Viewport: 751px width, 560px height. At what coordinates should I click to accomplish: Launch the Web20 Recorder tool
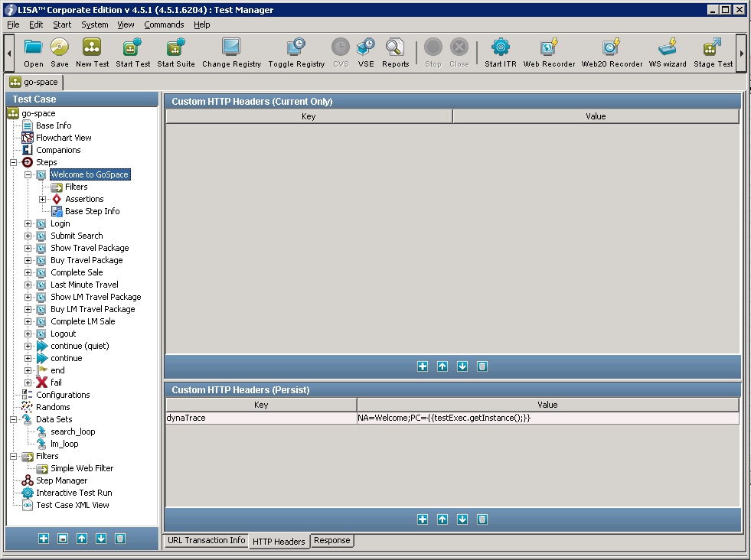(x=612, y=47)
